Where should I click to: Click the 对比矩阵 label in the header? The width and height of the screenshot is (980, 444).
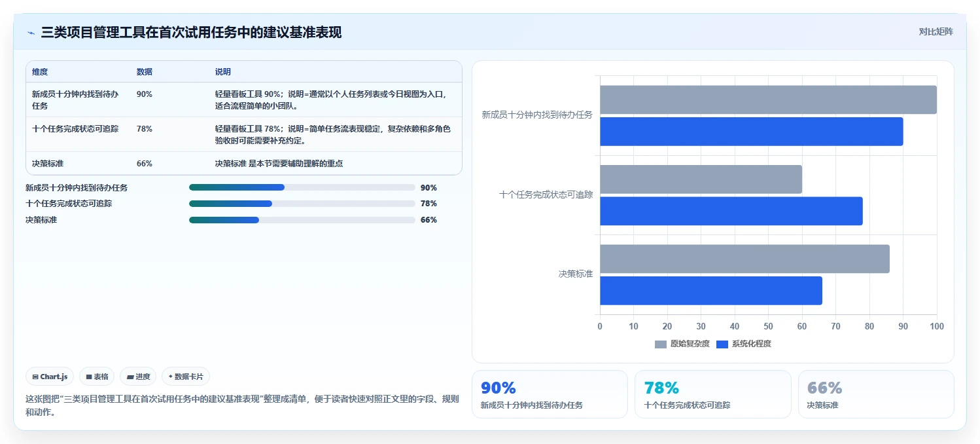[936, 32]
